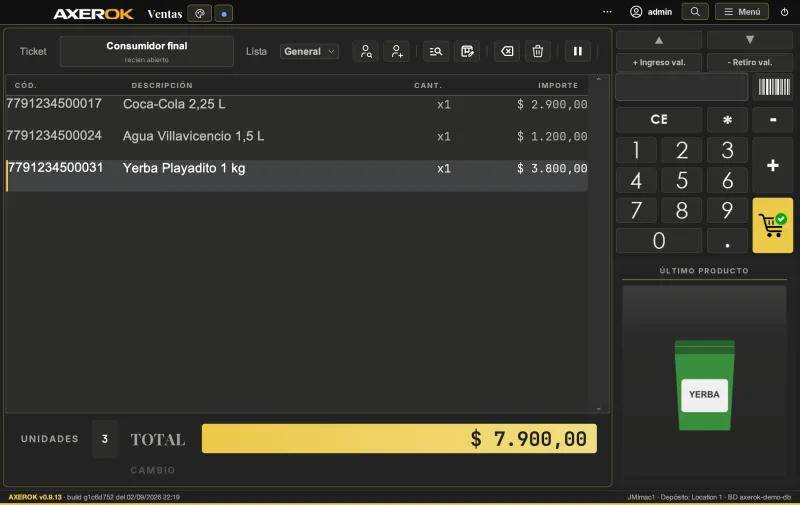The width and height of the screenshot is (800, 505).
Task: Click the barcode scanner icon
Action: [773, 87]
